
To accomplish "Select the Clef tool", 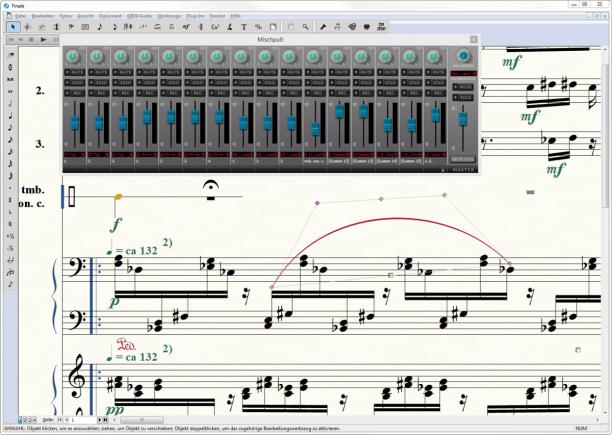I will [x=71, y=27].
